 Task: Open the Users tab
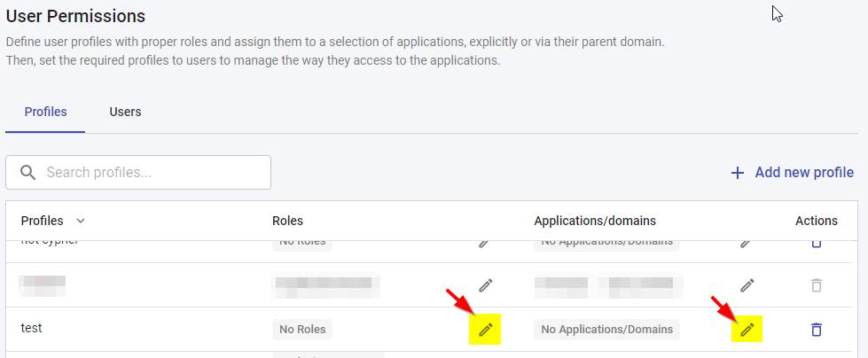click(x=125, y=112)
